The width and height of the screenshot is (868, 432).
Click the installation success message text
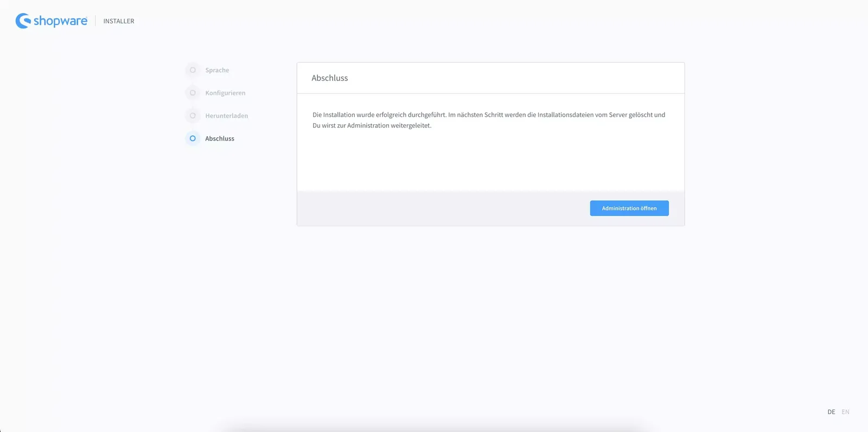[x=489, y=120]
